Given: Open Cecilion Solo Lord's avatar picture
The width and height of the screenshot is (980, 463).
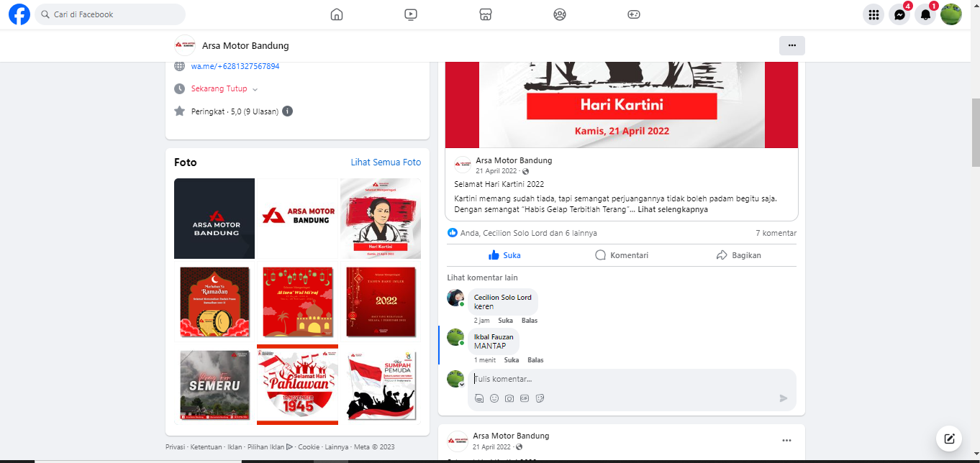Looking at the screenshot, I should [455, 298].
